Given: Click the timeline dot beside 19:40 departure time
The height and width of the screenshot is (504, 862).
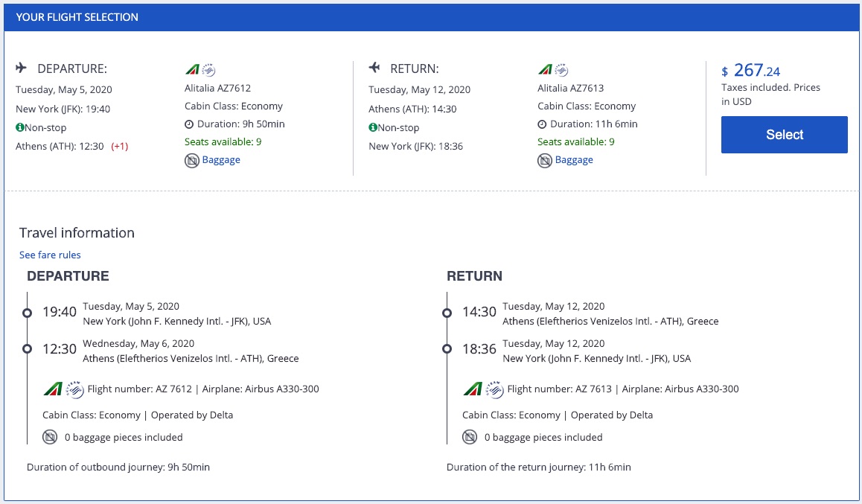Looking at the screenshot, I should [28, 311].
